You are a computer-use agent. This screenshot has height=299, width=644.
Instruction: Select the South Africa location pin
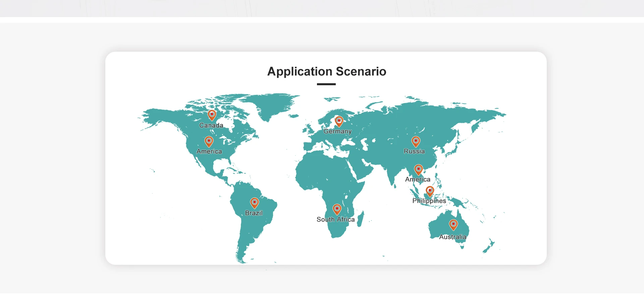337,209
